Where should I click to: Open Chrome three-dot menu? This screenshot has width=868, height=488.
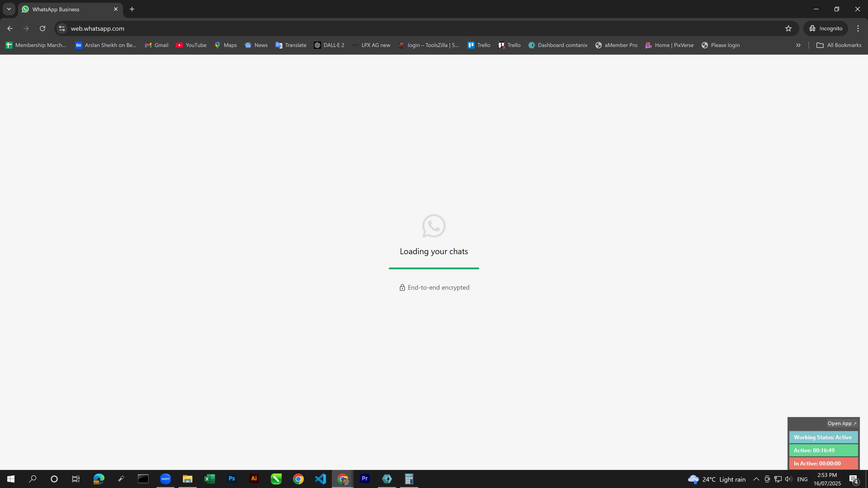(858, 29)
